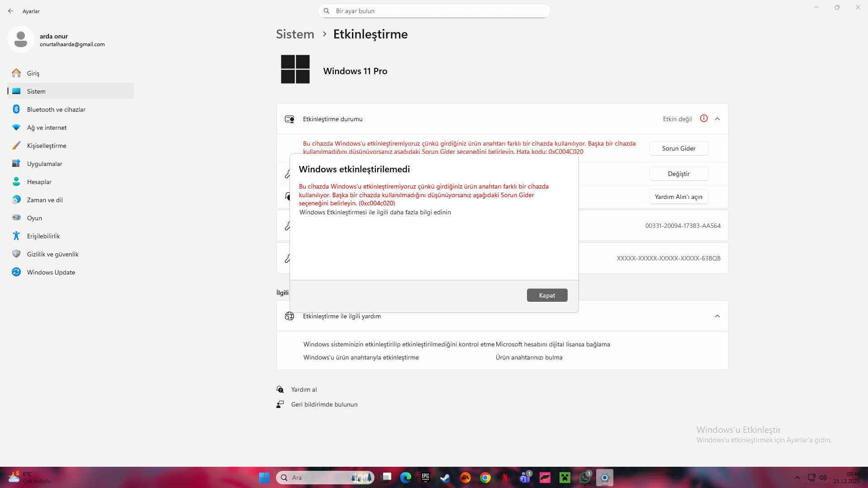Screen dimensions: 868x488
Task: Launch Microsoft Edge from taskbar
Action: pyautogui.click(x=406, y=478)
